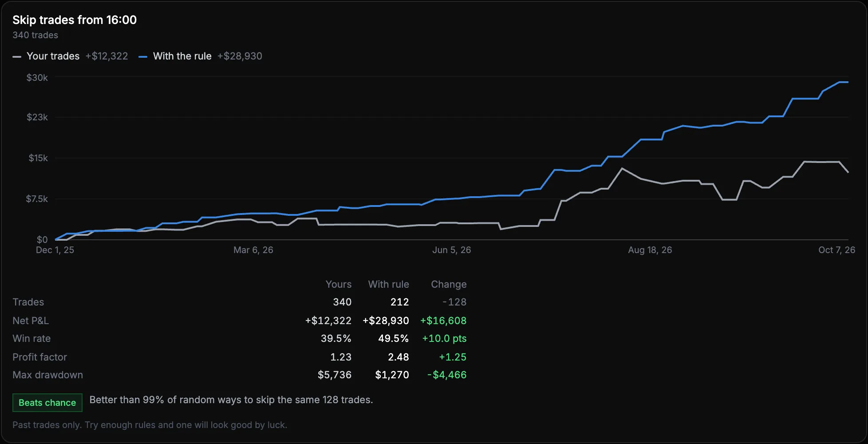This screenshot has width=868, height=444.
Task: Click the 'Profit factor' row label
Action: tap(39, 357)
